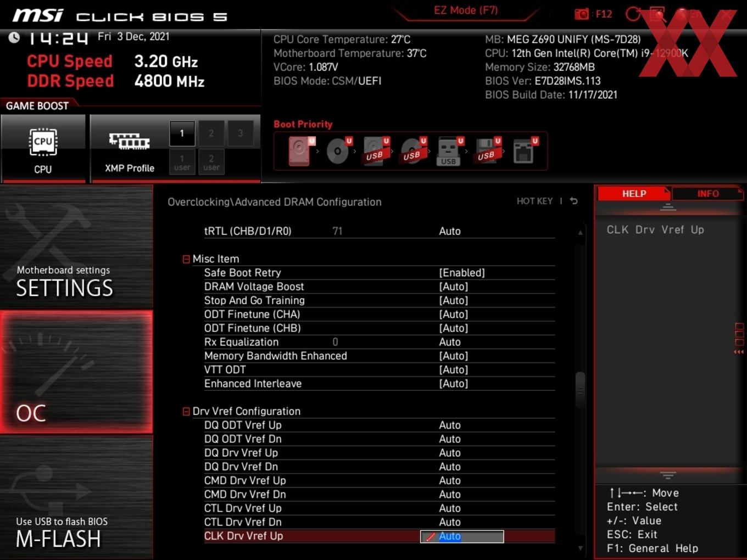Image resolution: width=747 pixels, height=560 pixels.
Task: Open the OC overclocking menu
Action: point(76,372)
